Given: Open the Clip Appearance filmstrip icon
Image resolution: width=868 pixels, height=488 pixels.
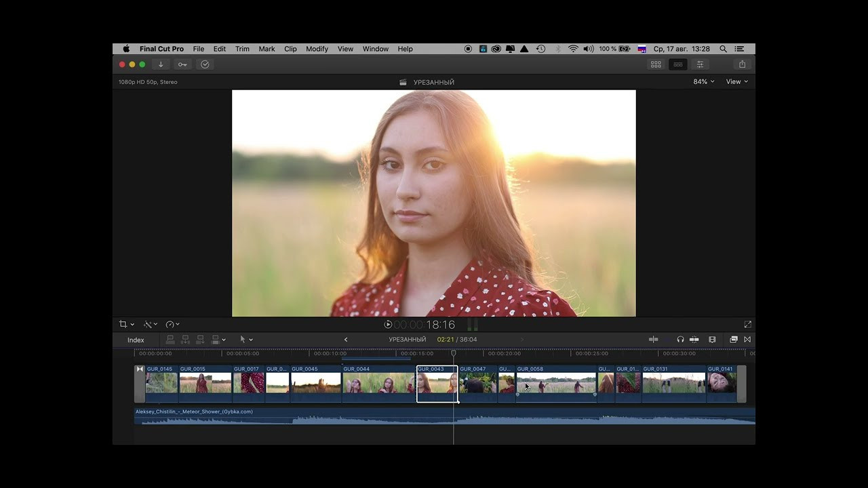Looking at the screenshot, I should pyautogui.click(x=712, y=340).
